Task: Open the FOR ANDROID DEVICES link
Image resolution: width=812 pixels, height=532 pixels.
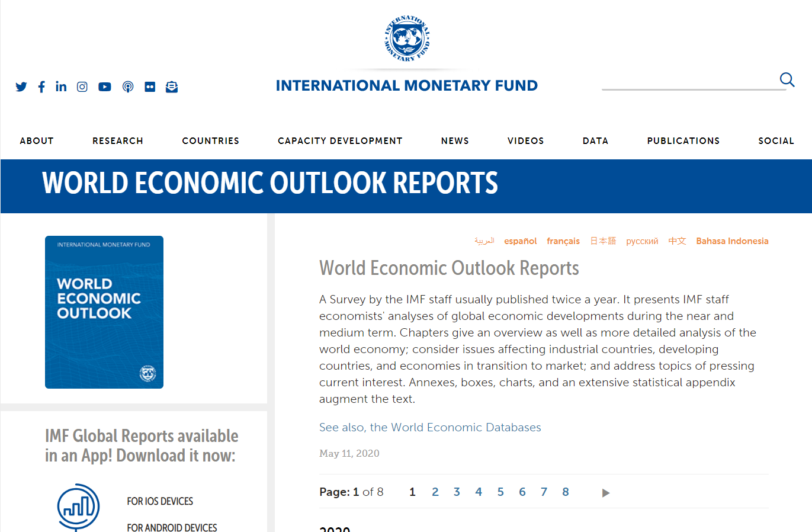Action: tap(172, 527)
